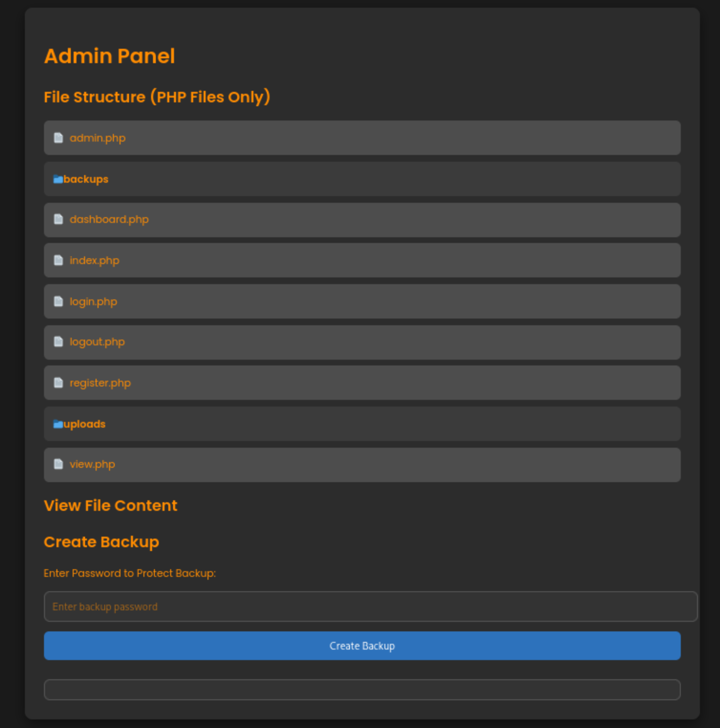The image size is (720, 728).
Task: Expand the backups folder
Action: point(86,179)
